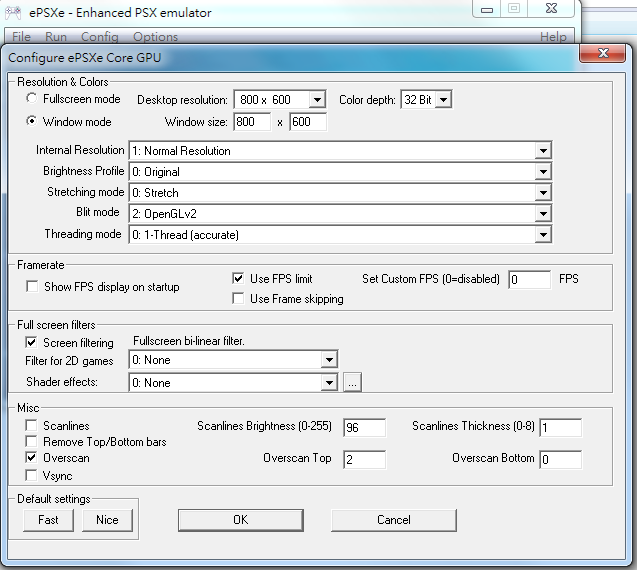The image size is (637, 570).
Task: Toggle Screen filtering checkbox
Action: click(31, 342)
